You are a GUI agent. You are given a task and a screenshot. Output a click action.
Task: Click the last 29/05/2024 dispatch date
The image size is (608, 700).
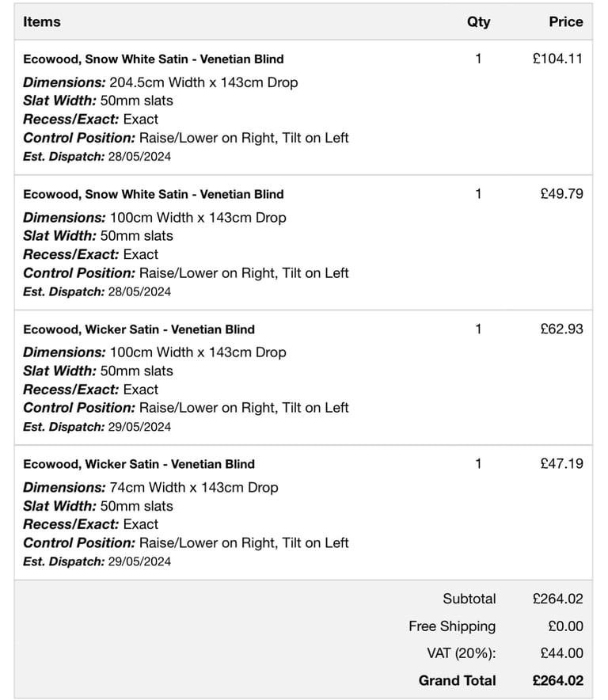tap(139, 561)
